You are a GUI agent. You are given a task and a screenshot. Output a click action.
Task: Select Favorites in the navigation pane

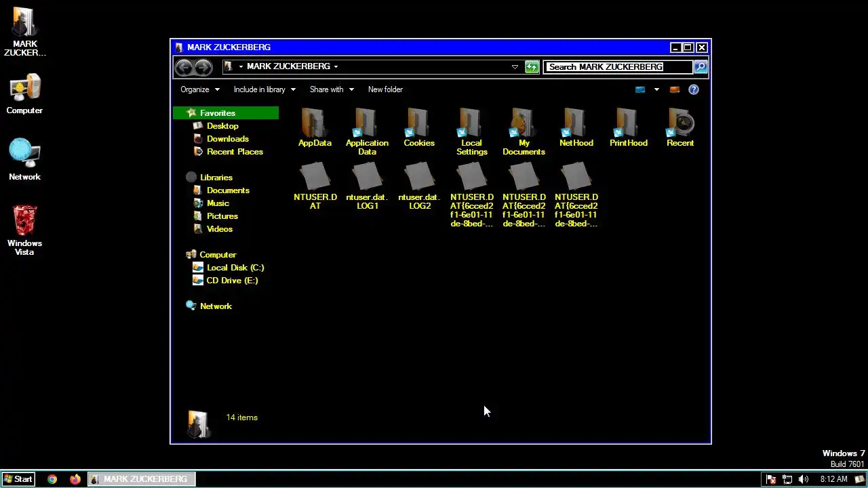tap(226, 113)
